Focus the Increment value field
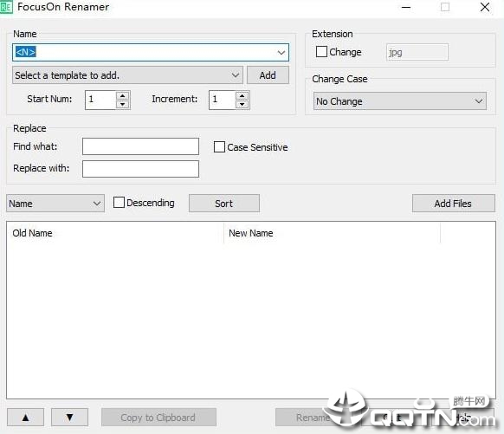This screenshot has height=434, width=504. (222, 100)
